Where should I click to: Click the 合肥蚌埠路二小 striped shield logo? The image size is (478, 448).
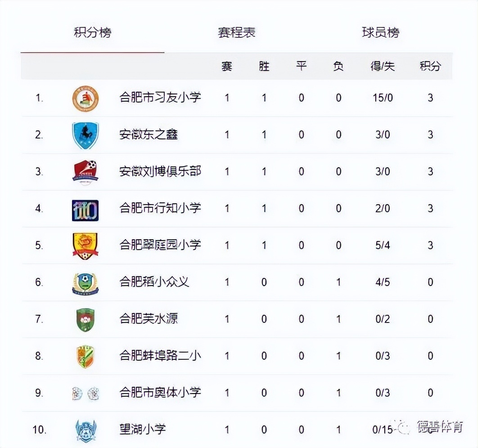click(x=85, y=357)
